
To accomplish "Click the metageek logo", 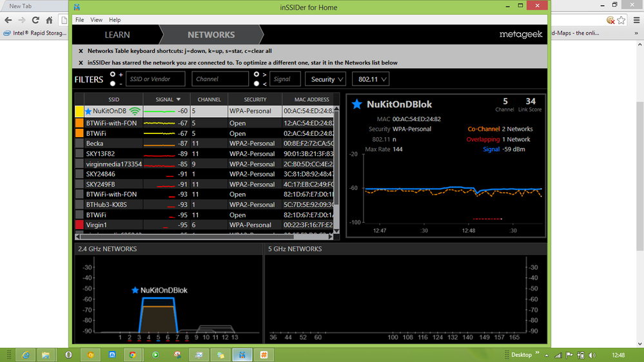I will pyautogui.click(x=521, y=35).
